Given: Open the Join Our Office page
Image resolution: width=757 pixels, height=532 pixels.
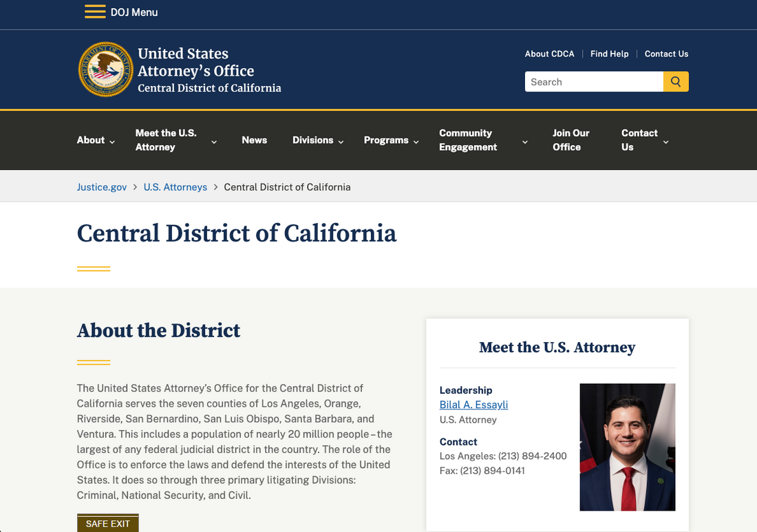Looking at the screenshot, I should coord(571,140).
